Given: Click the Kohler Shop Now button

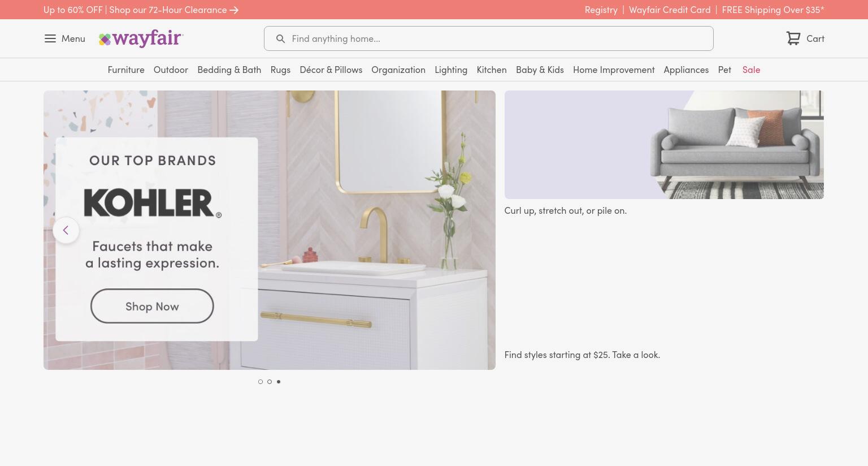Looking at the screenshot, I should pyautogui.click(x=152, y=306).
